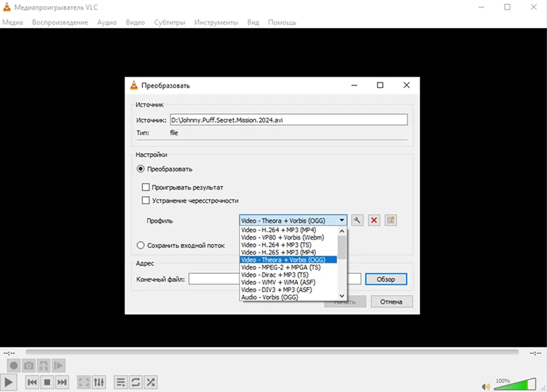The image size is (547, 392).
Task: Enable shuffle random playback icon
Action: pos(150,382)
